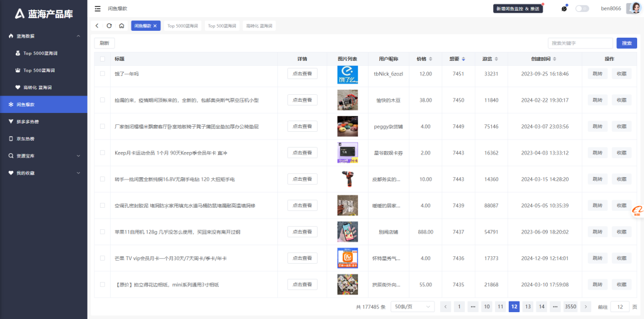Tick checkbox for 饿了一年吗 row
The image size is (644, 319).
[103, 73]
